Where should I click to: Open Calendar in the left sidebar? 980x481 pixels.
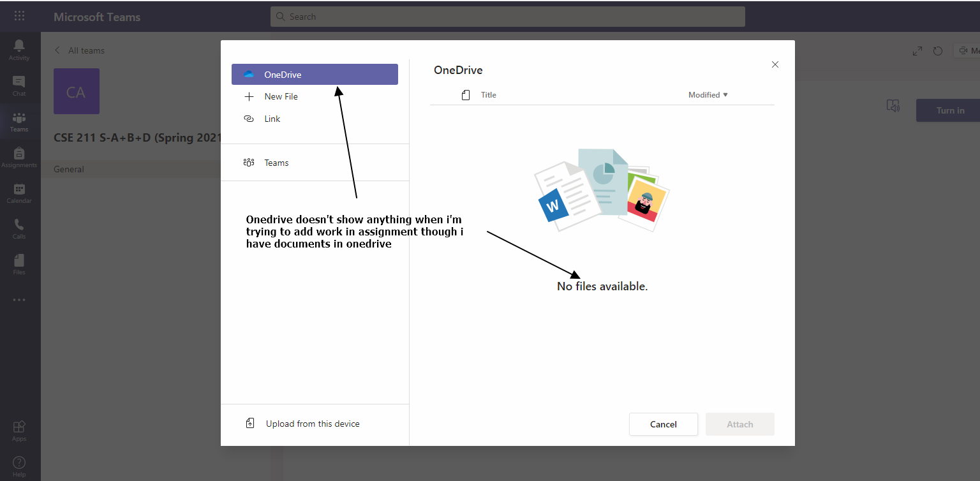click(x=19, y=193)
